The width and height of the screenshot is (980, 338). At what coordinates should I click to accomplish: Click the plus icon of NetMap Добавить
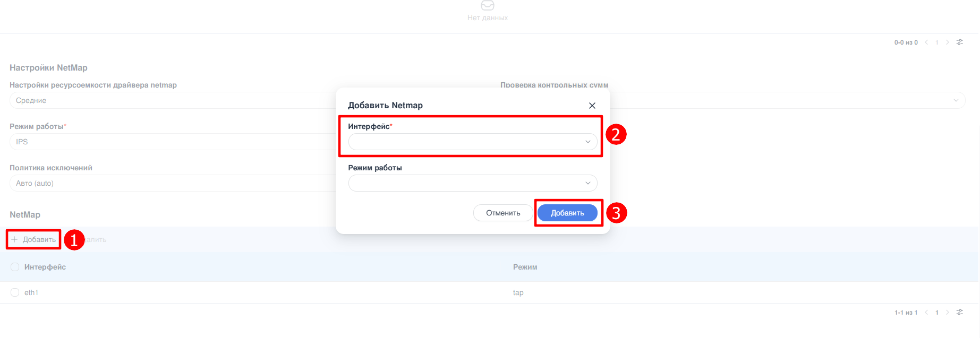pos(15,240)
